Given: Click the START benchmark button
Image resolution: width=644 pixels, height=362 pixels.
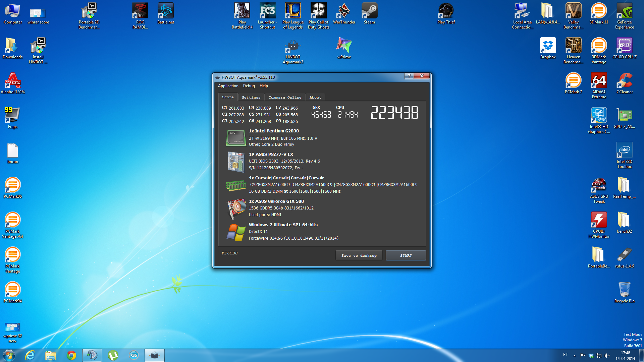Looking at the screenshot, I should pyautogui.click(x=406, y=255).
